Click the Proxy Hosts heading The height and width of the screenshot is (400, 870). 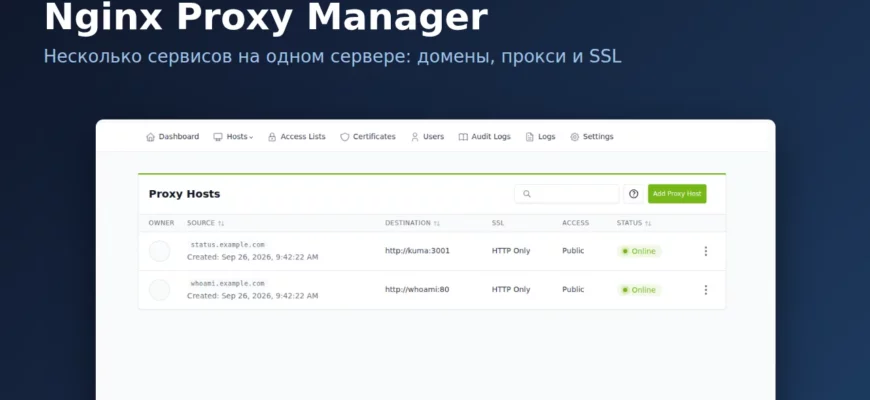(x=184, y=194)
